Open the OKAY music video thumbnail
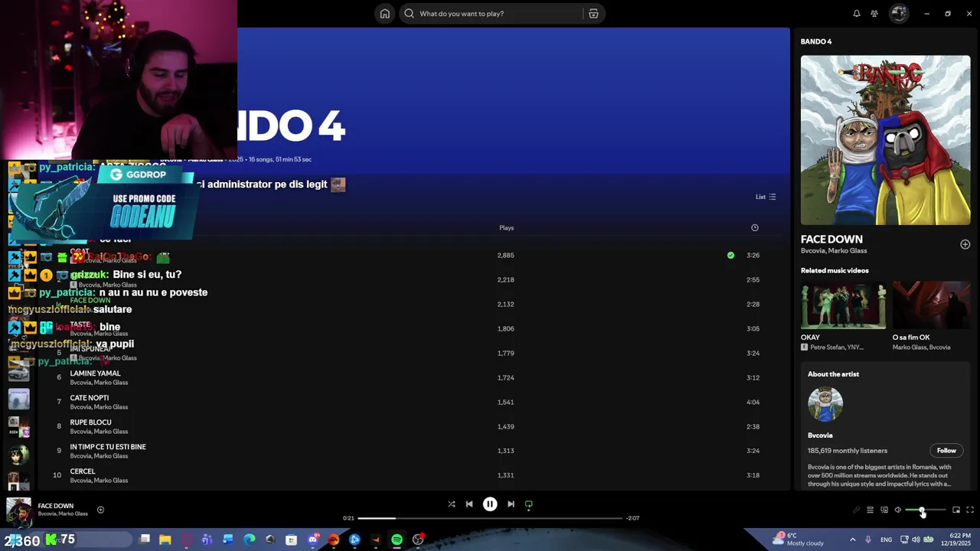The image size is (980, 551). click(843, 305)
